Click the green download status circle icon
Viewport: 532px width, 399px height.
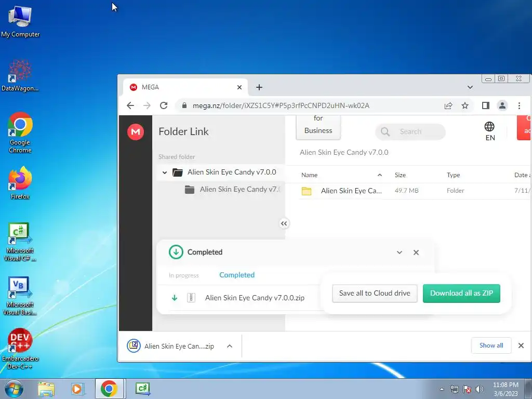176,252
